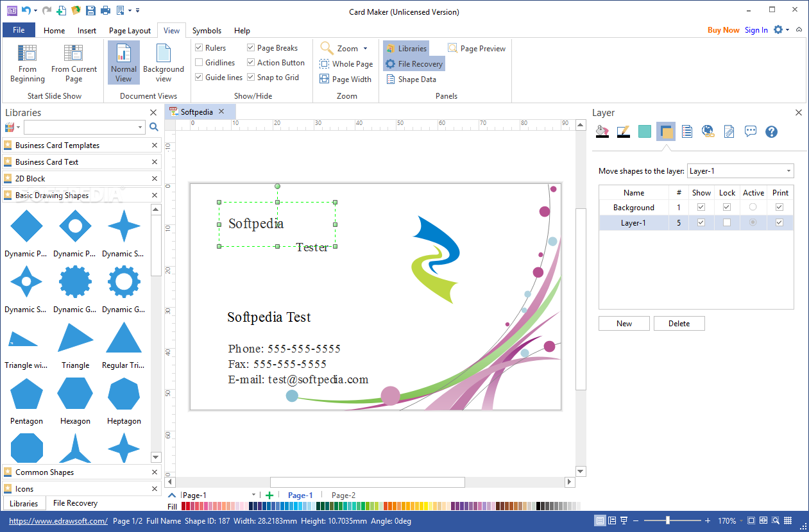
Task: Pick the Regular Triangle shape
Action: pos(124,345)
